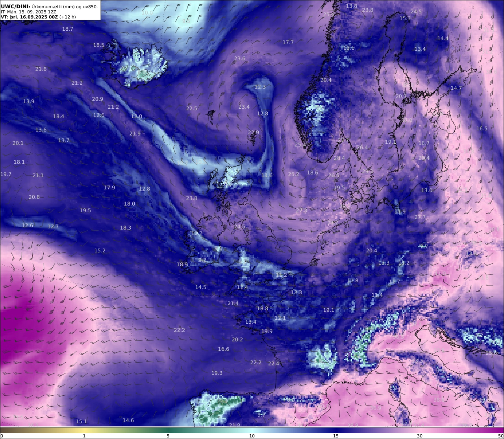504x439 pixels.
Task: Click the value 15.2 on the map
Action: 100,251
